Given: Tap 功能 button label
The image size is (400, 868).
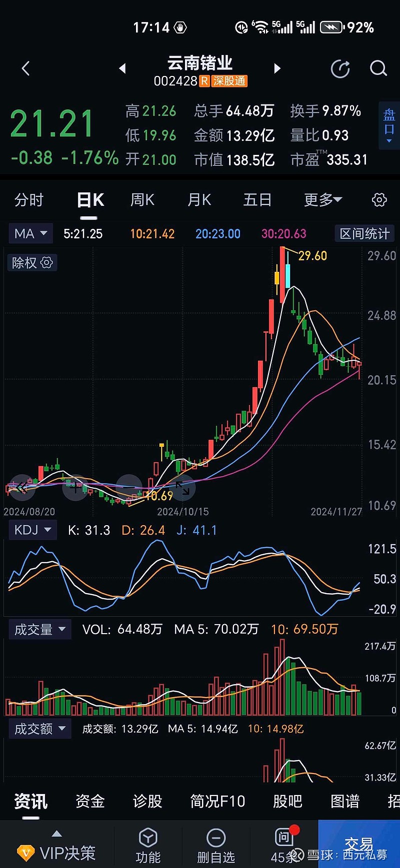Looking at the screenshot, I should pos(148,858).
